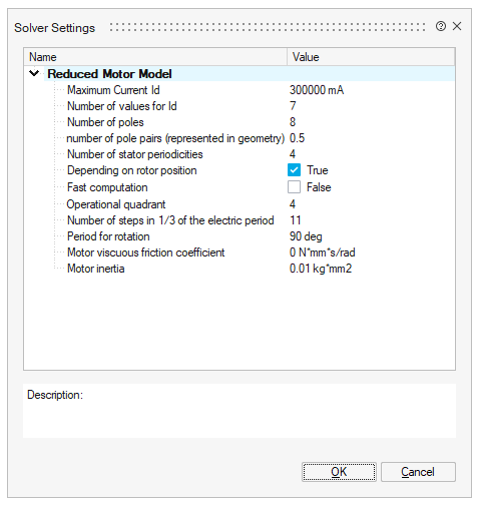Select the number of pole pairs row

click(239, 138)
